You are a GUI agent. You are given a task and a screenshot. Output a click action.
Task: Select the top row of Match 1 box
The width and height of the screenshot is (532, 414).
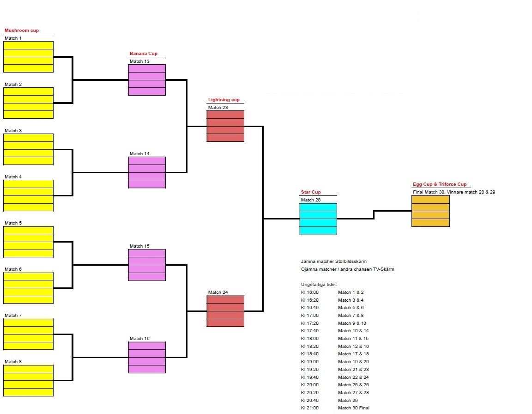28,45
